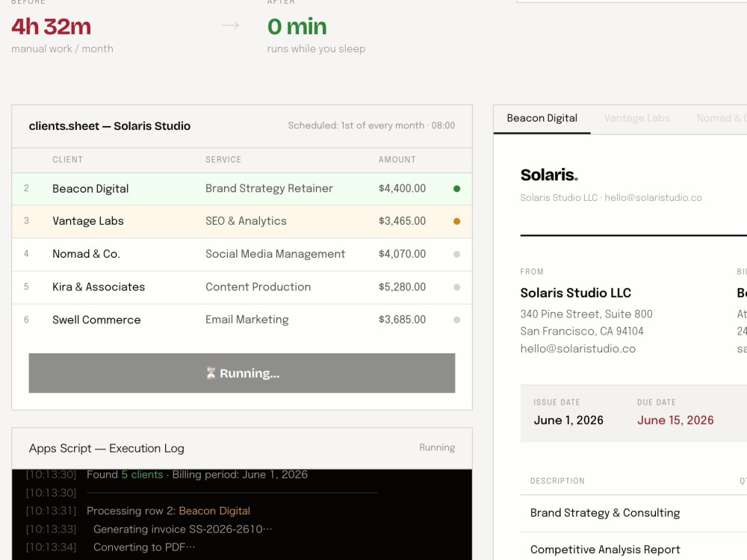Click the Solaris Studio LLC sender name
The width and height of the screenshot is (747, 560).
click(575, 293)
